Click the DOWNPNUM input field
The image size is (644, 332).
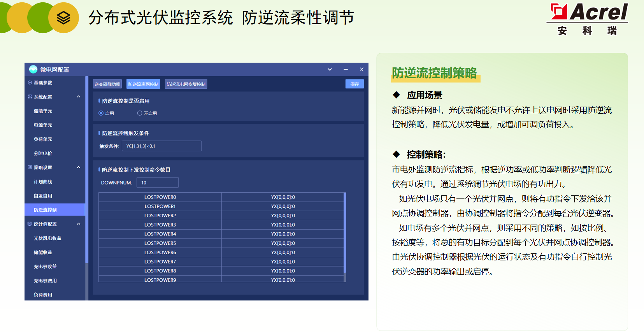click(157, 183)
